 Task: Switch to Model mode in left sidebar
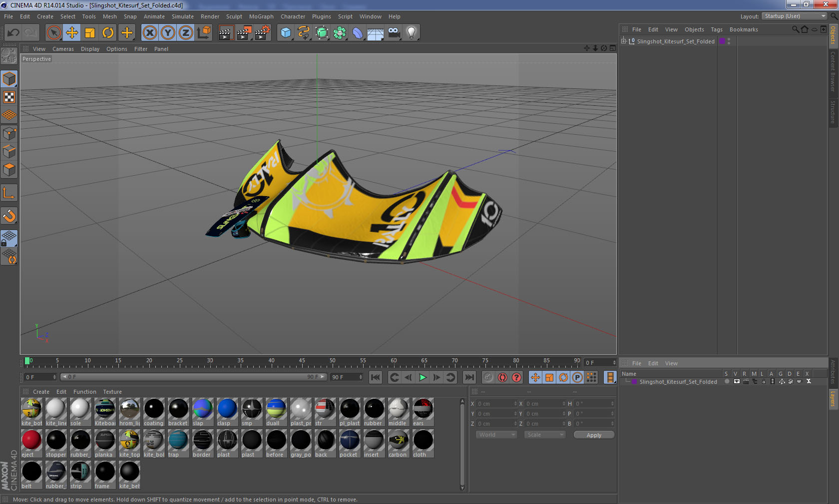9,79
